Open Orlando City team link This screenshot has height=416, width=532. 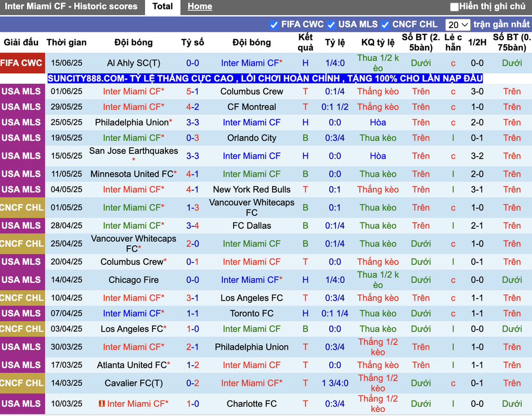point(251,138)
